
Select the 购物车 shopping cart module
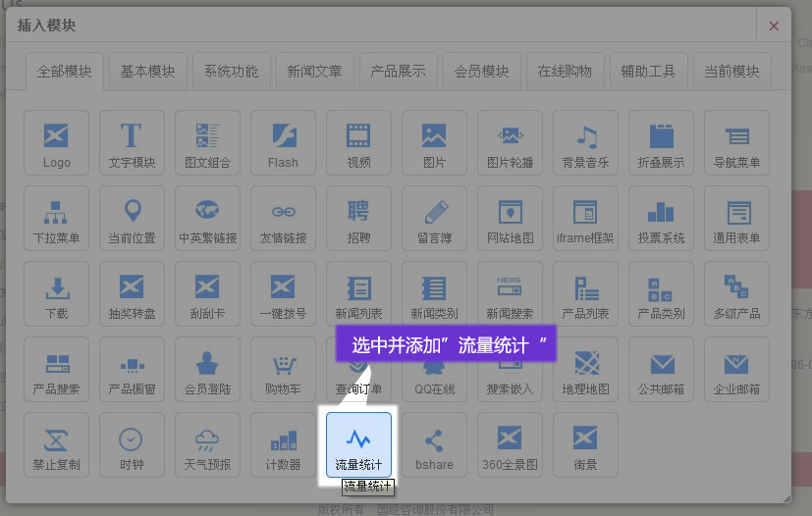click(284, 369)
